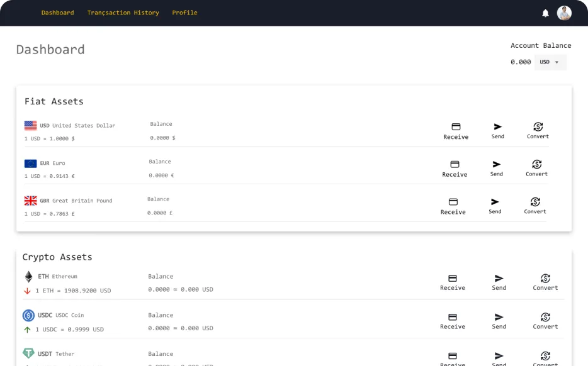
Task: Click the Send icon in the GBR row
Action: [x=495, y=202]
